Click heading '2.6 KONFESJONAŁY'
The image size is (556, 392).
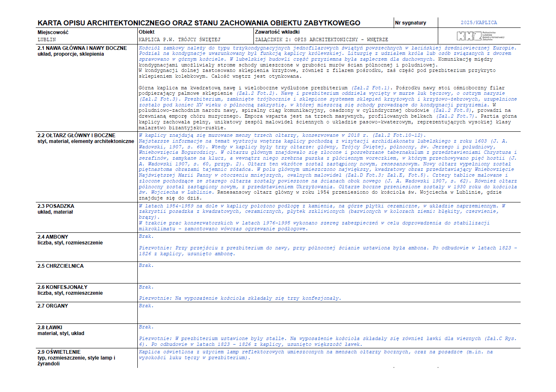click(62, 287)
